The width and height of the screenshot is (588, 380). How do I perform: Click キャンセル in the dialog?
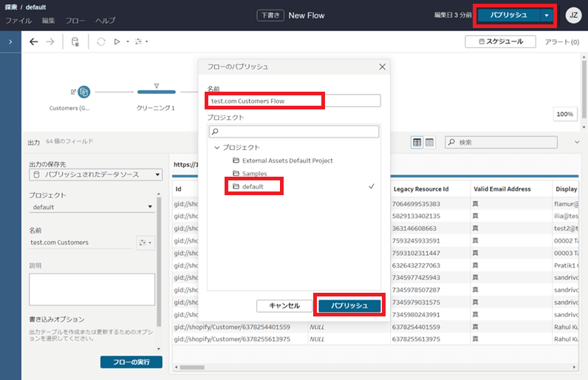(284, 306)
